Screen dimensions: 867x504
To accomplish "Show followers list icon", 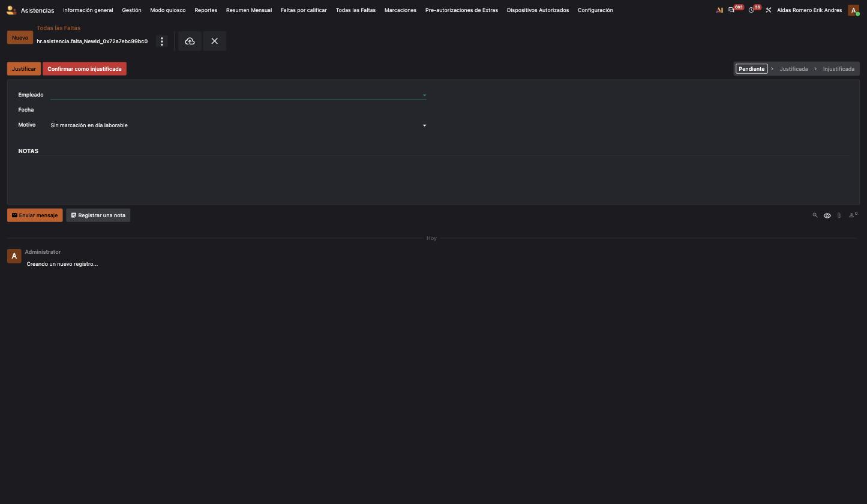I will pos(853,215).
